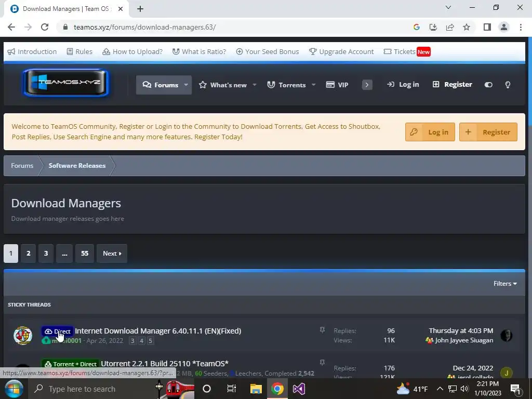Click the Google icon in address bar
This screenshot has height=399, width=532.
pos(417,27)
